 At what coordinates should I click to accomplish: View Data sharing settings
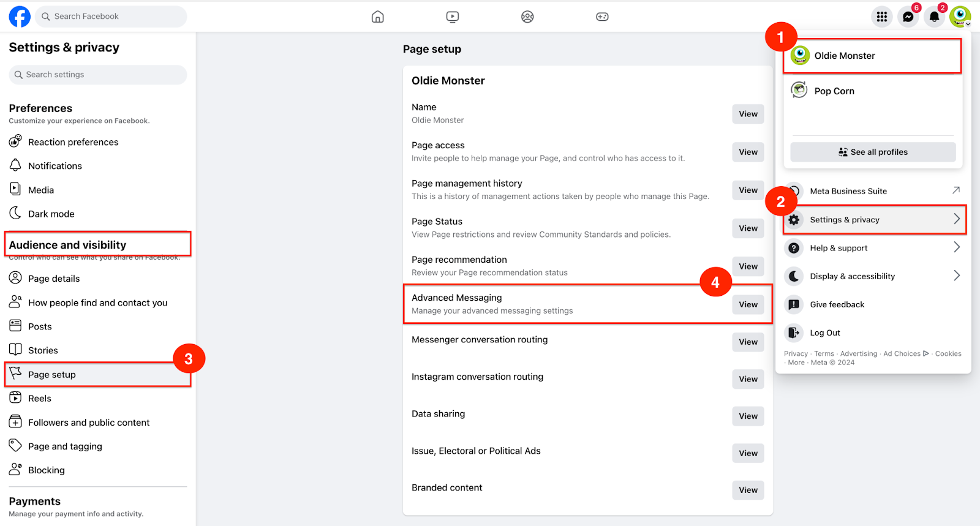(x=748, y=416)
